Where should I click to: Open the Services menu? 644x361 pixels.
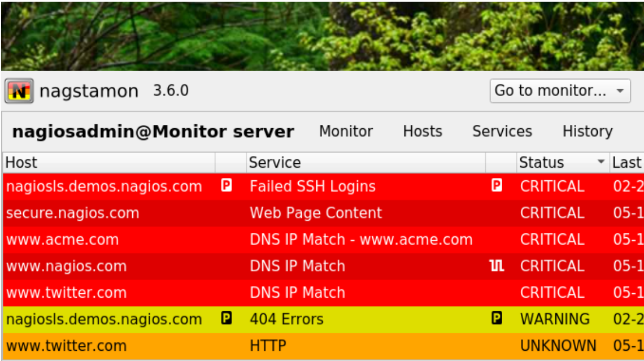pyautogui.click(x=502, y=131)
